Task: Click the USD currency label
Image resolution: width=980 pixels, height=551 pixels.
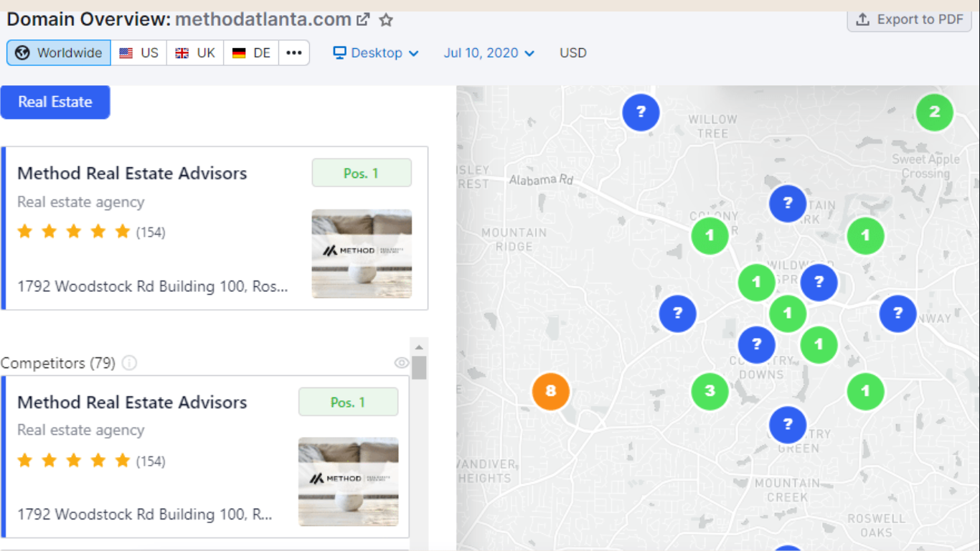Action: pyautogui.click(x=573, y=53)
